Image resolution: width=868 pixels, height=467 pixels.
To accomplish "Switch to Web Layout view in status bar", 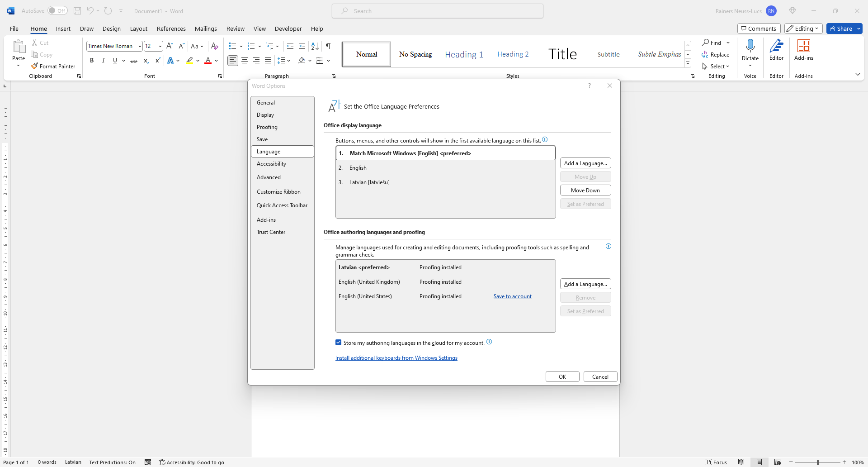I will [x=777, y=462].
